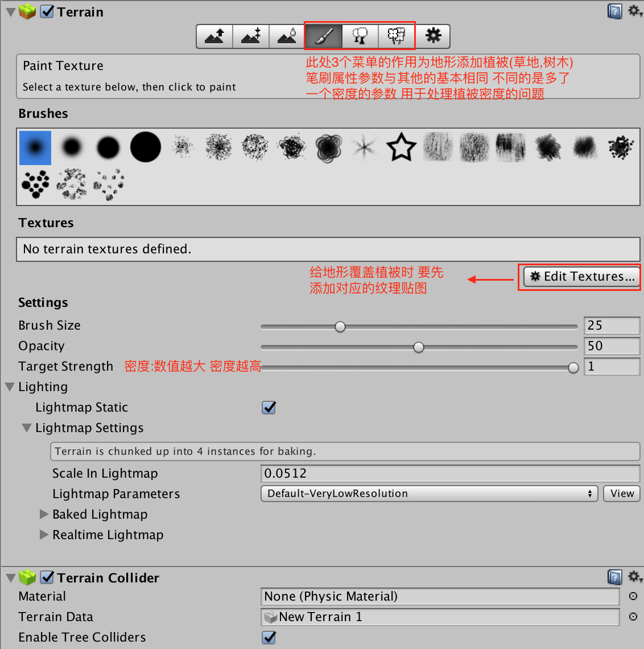
Task: Toggle the Lightmap Static checkbox
Action: 269,407
